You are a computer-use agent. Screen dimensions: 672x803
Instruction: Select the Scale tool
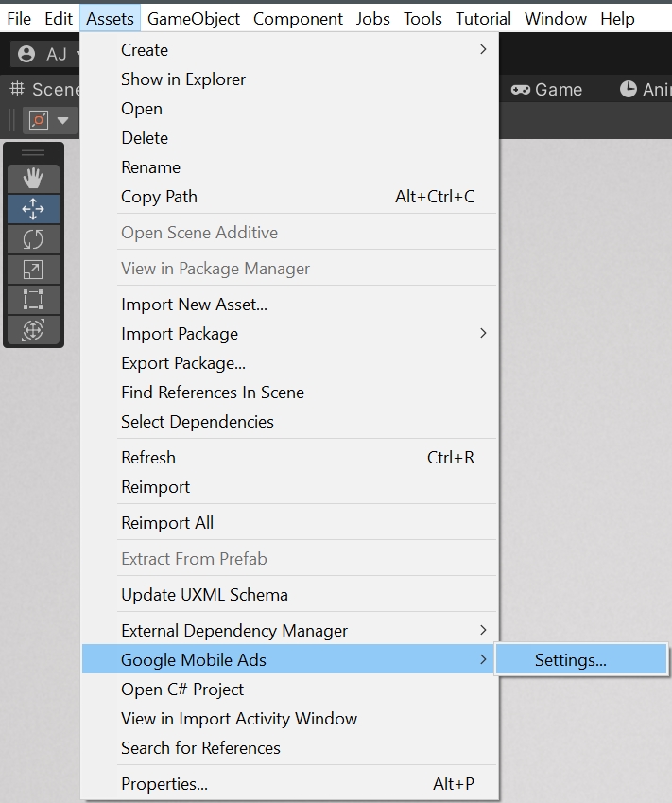[33, 269]
